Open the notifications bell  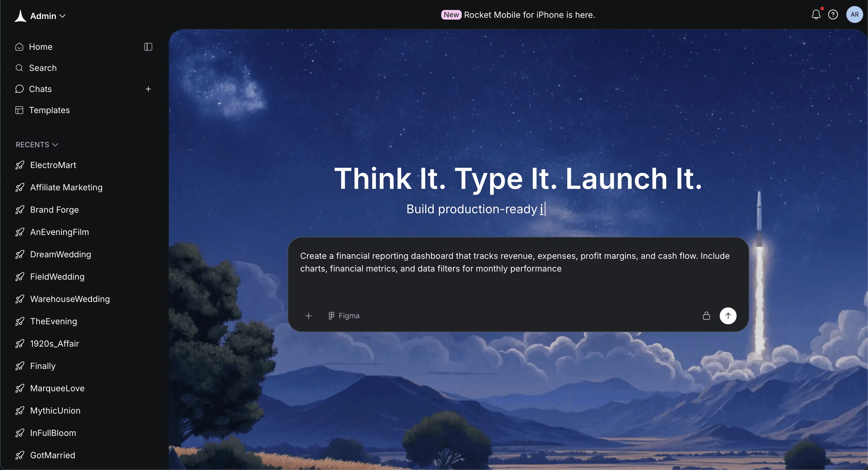[x=816, y=14]
